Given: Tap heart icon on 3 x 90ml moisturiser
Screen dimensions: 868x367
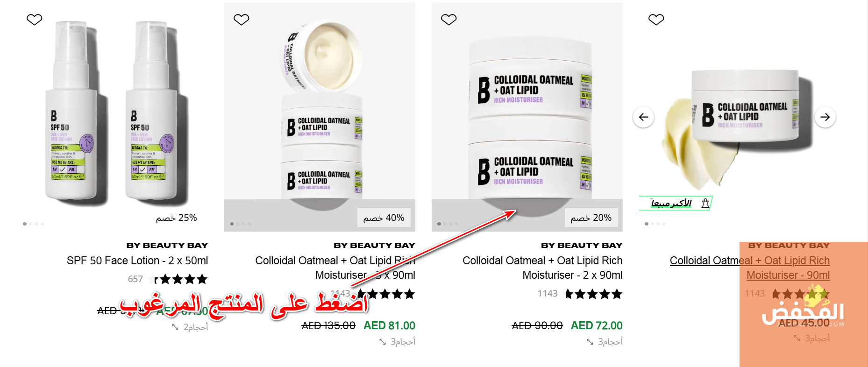Looking at the screenshot, I should pyautogui.click(x=242, y=20).
